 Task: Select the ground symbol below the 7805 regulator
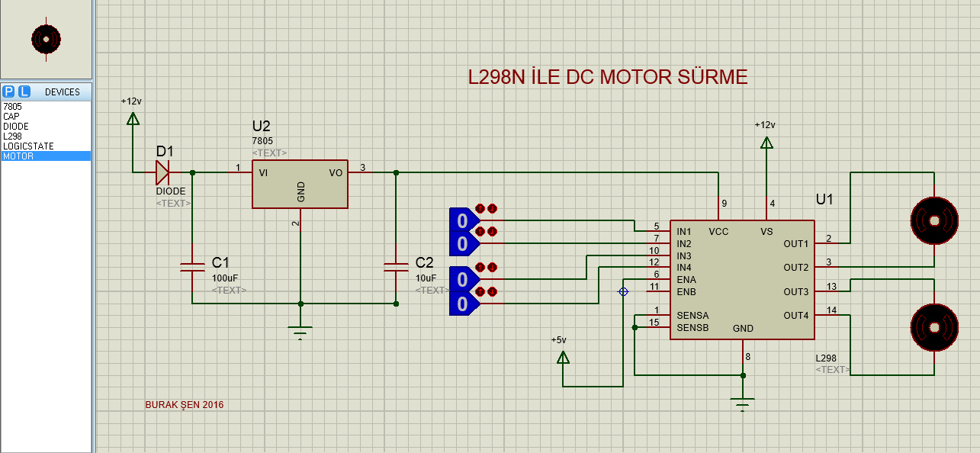[x=300, y=333]
